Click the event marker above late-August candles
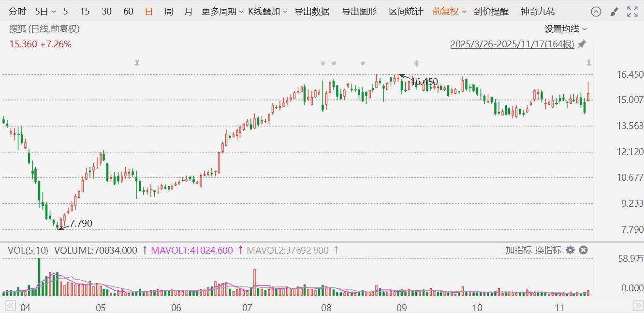This screenshot has height=313, width=644. tap(363, 63)
